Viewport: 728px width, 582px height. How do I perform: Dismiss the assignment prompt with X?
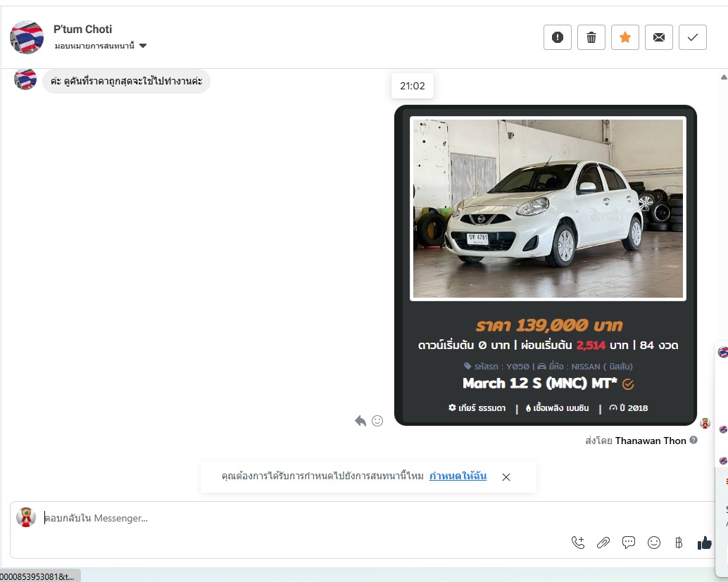tap(506, 476)
